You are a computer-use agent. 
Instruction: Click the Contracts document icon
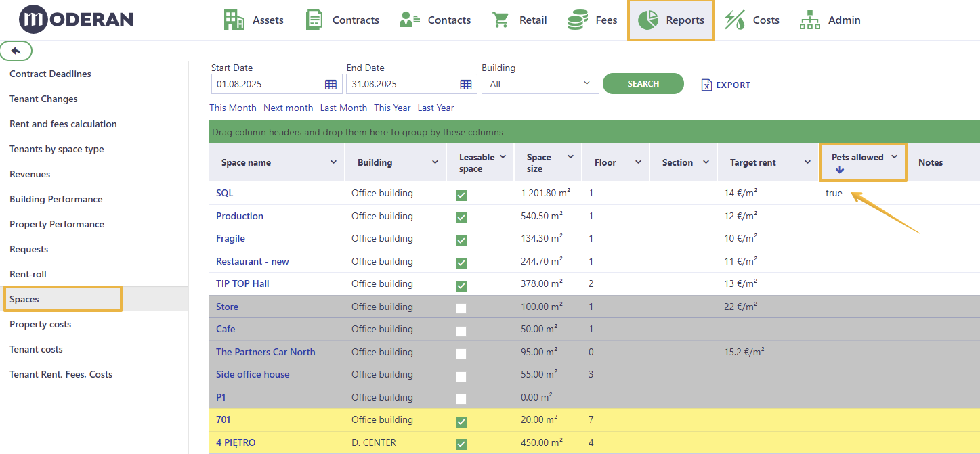314,20
